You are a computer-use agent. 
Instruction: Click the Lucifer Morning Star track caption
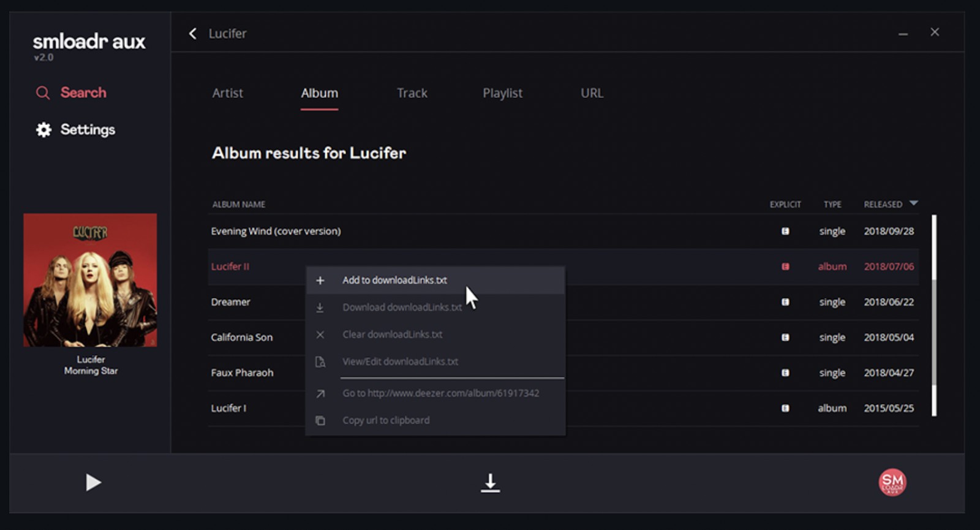pyautogui.click(x=91, y=365)
